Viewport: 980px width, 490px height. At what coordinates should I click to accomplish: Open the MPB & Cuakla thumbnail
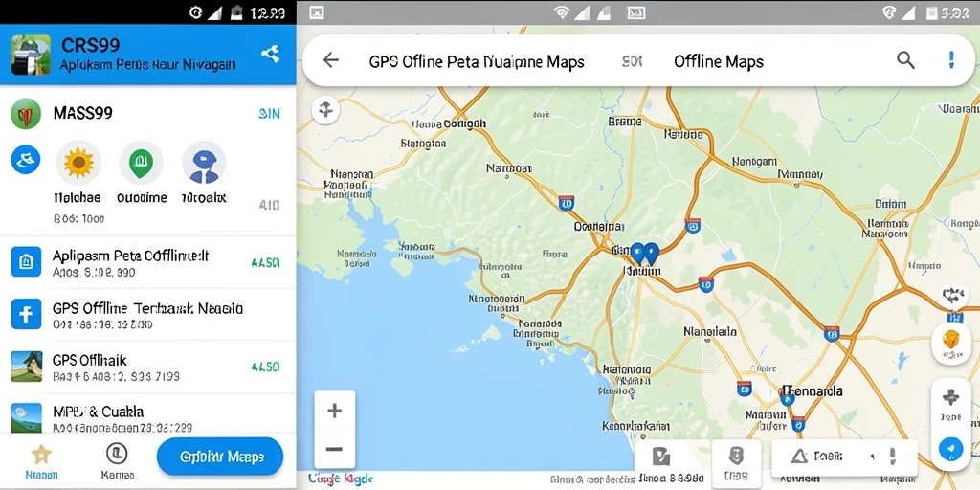[x=26, y=417]
